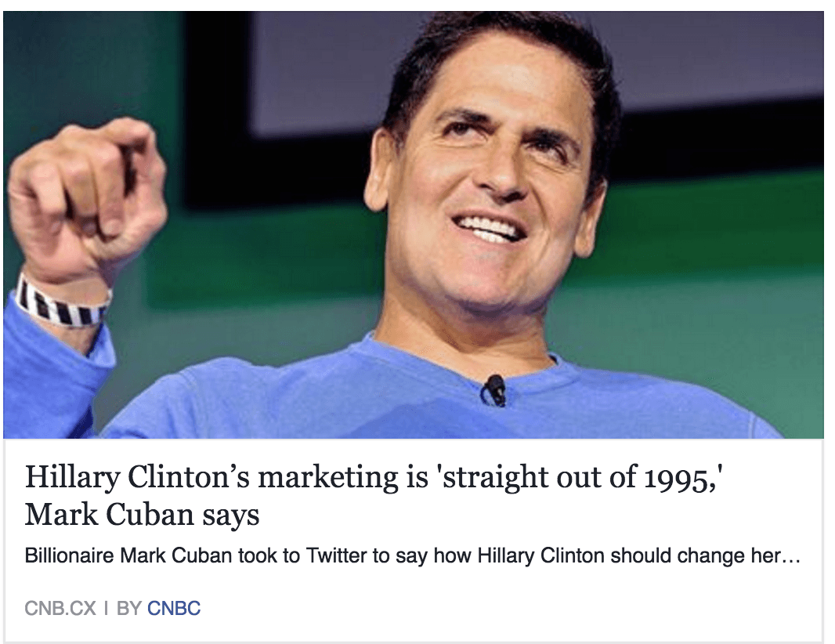Click the vertical separator after CNB.CX
The height and width of the screenshot is (644, 835).
pos(107,608)
